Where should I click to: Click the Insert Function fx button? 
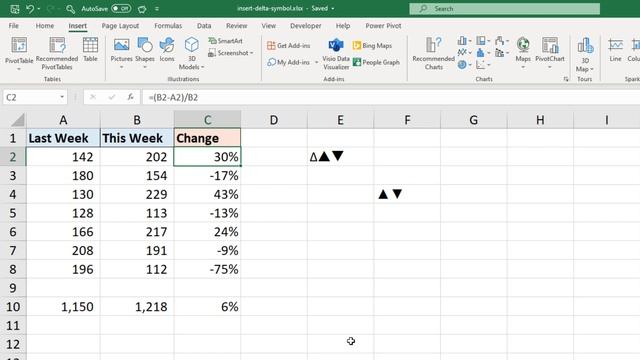click(130, 97)
